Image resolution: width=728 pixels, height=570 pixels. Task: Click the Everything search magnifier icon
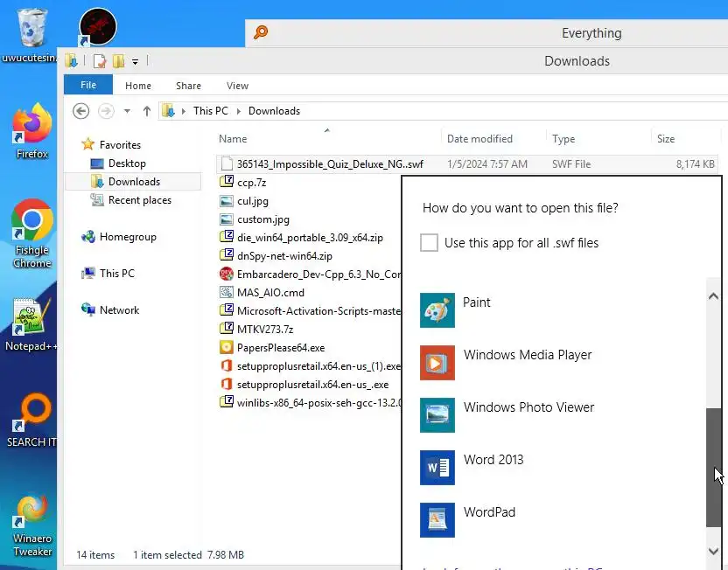pos(261,32)
